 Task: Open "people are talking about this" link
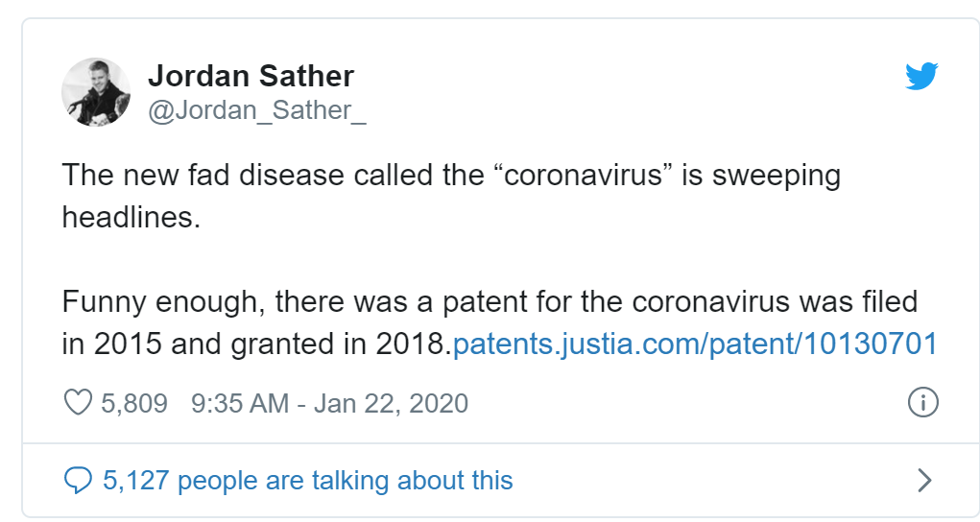point(346,480)
